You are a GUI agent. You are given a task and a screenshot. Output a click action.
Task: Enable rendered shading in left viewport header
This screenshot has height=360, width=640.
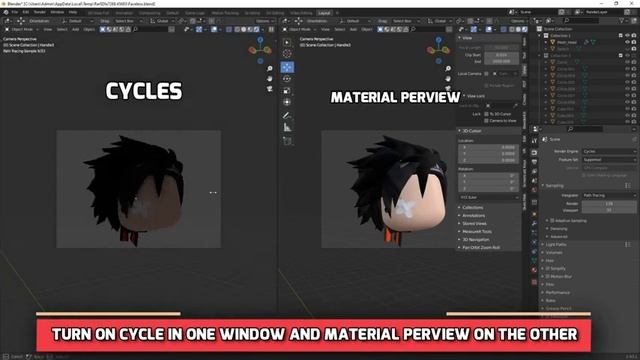(x=257, y=29)
